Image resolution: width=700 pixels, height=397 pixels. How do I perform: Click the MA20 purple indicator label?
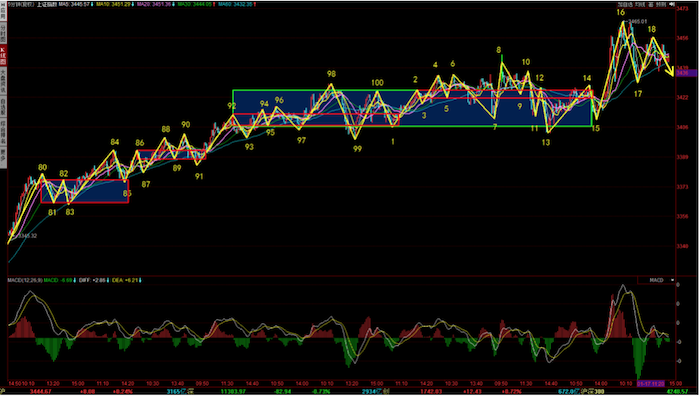tap(155, 4)
